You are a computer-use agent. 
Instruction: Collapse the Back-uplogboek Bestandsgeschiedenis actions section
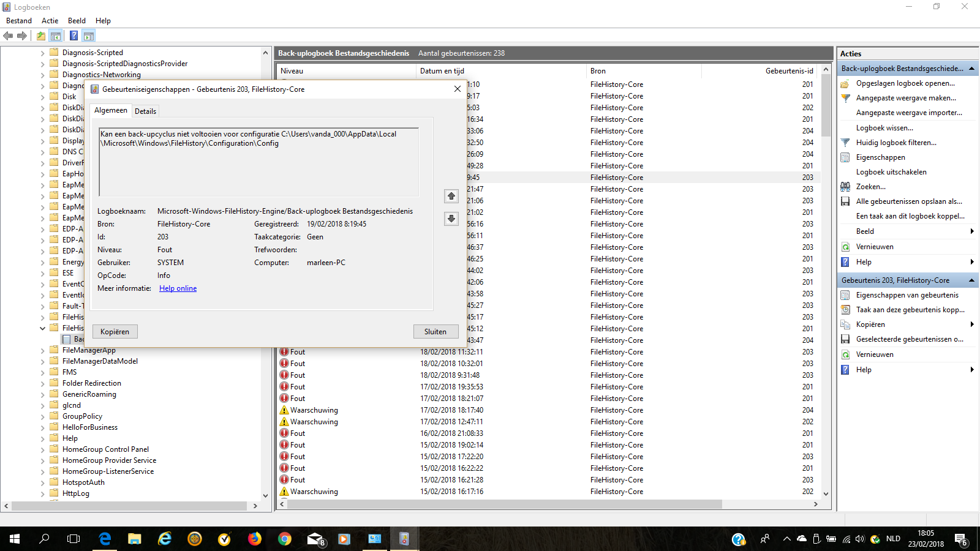point(971,69)
